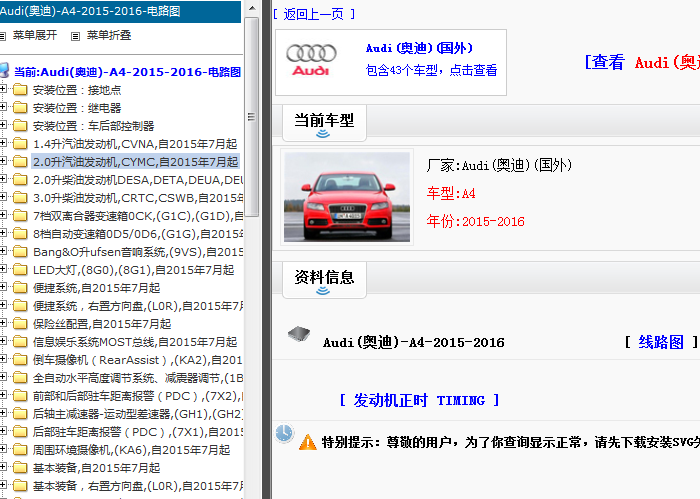Expand the 保险丝配置 tree node
The image size is (700, 499).
tap(3, 323)
